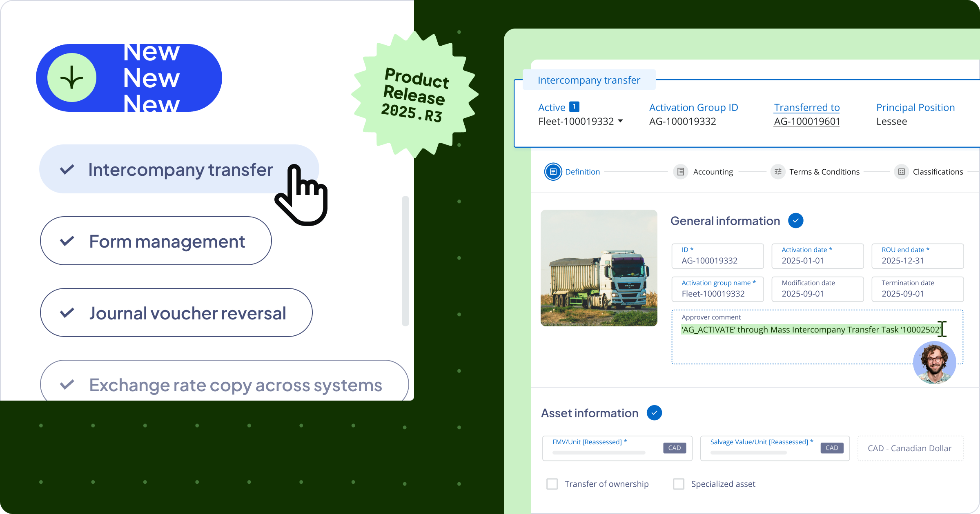
Task: Click General information blue checkmark badge
Action: [x=795, y=221]
